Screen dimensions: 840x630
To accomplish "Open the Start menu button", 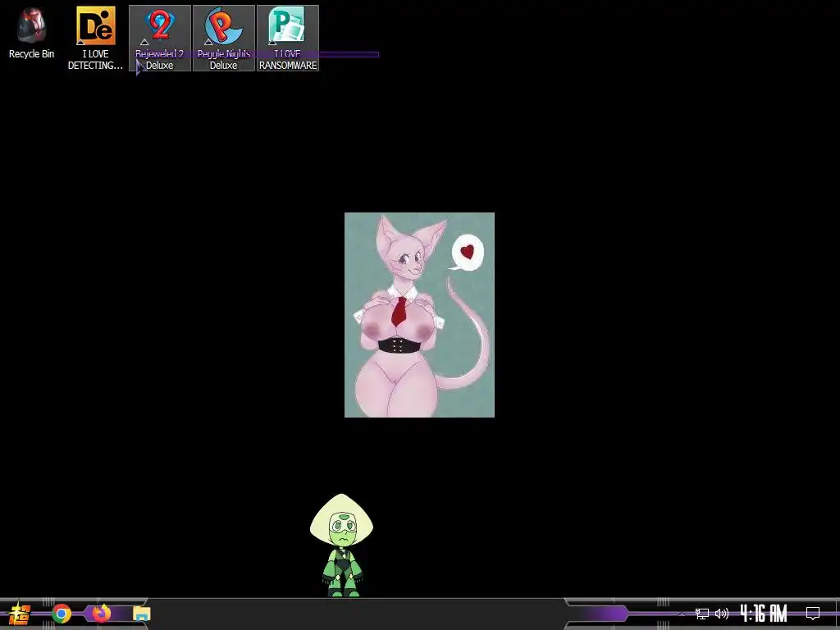I will point(20,614).
